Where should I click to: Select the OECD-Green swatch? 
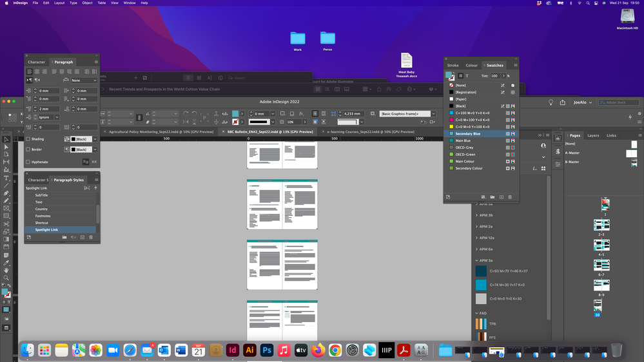(481, 155)
